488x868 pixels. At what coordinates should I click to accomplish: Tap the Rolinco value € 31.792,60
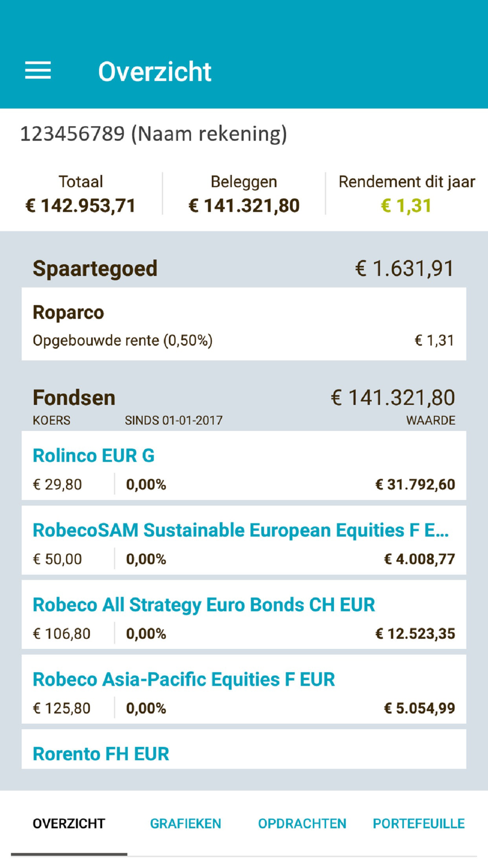tap(415, 484)
